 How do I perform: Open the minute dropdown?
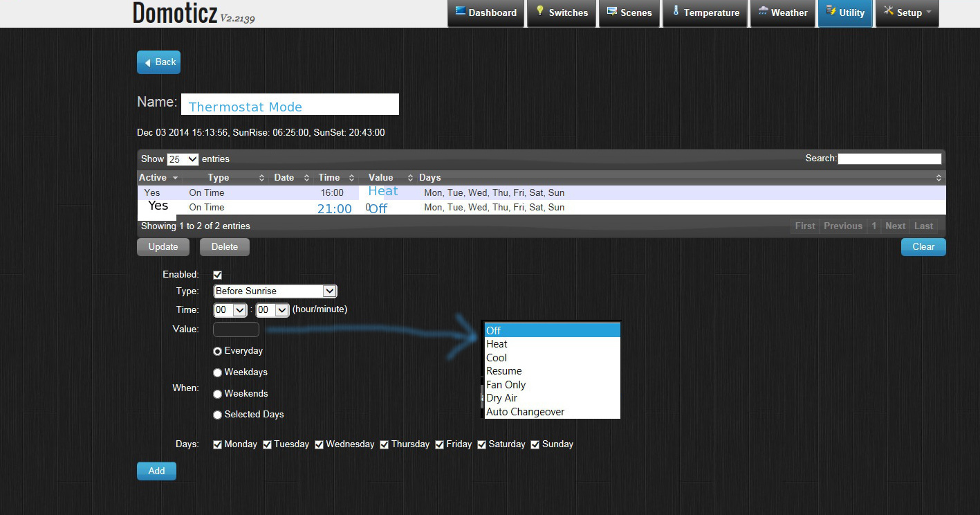pyautogui.click(x=272, y=310)
